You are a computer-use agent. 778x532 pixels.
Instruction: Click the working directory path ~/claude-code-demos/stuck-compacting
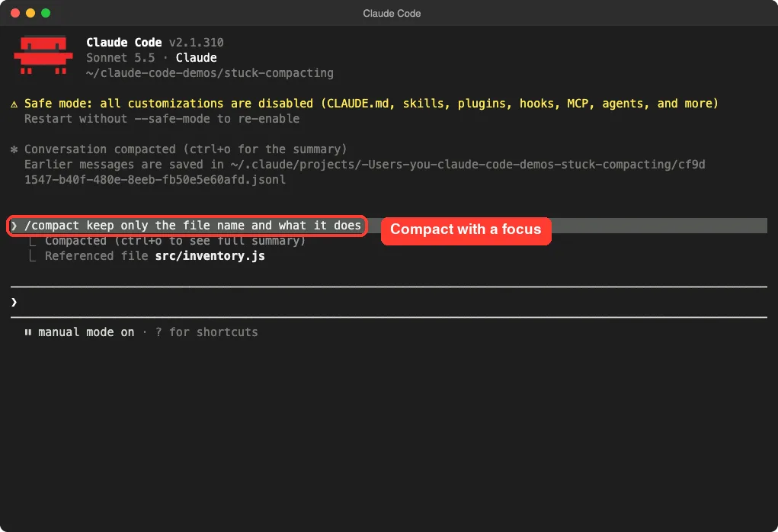pos(210,73)
